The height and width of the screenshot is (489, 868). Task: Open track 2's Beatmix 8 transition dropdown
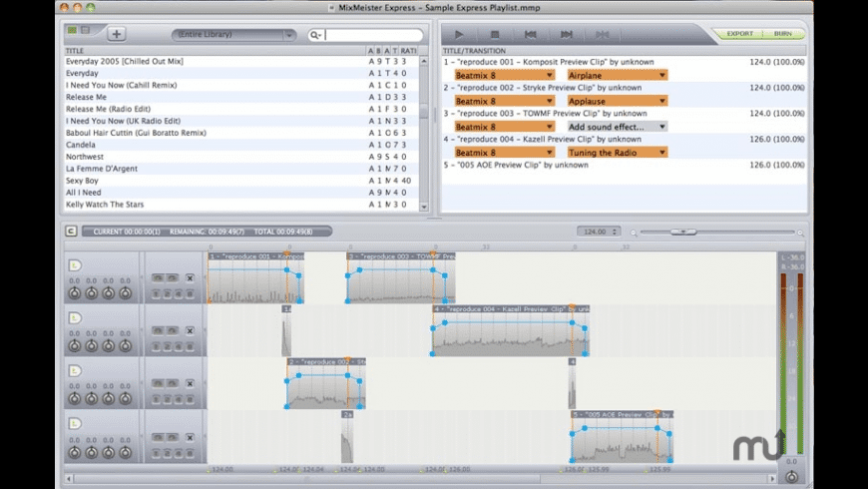(504, 101)
